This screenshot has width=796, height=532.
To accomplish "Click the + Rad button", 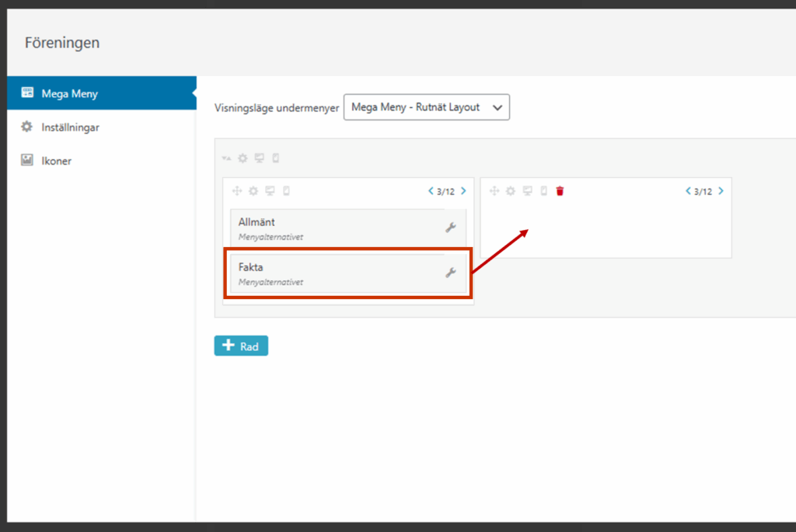I will click(241, 346).
